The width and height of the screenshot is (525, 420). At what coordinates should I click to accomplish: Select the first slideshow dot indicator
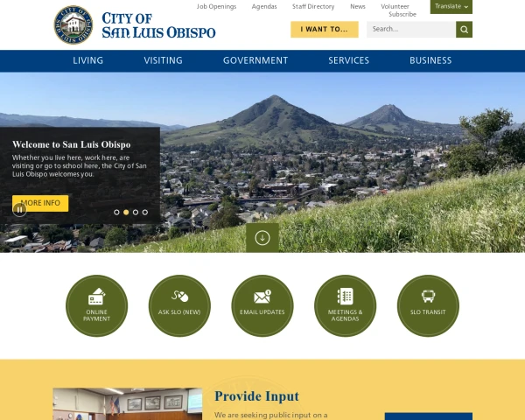coord(116,212)
